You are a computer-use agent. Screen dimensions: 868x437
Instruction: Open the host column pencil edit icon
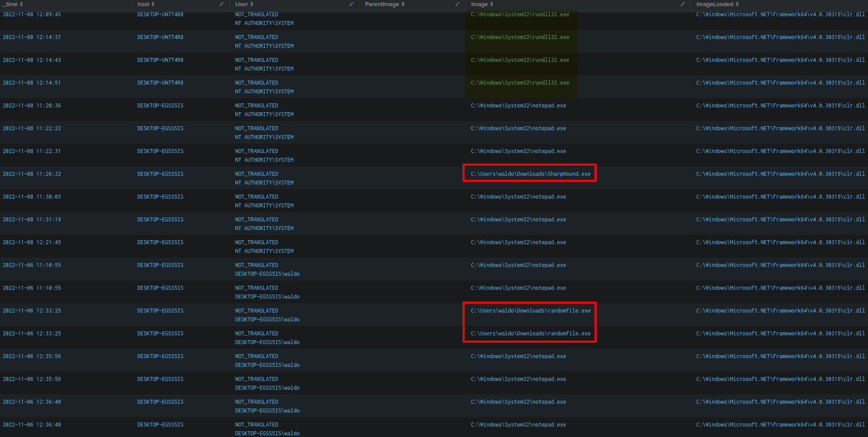tap(221, 4)
